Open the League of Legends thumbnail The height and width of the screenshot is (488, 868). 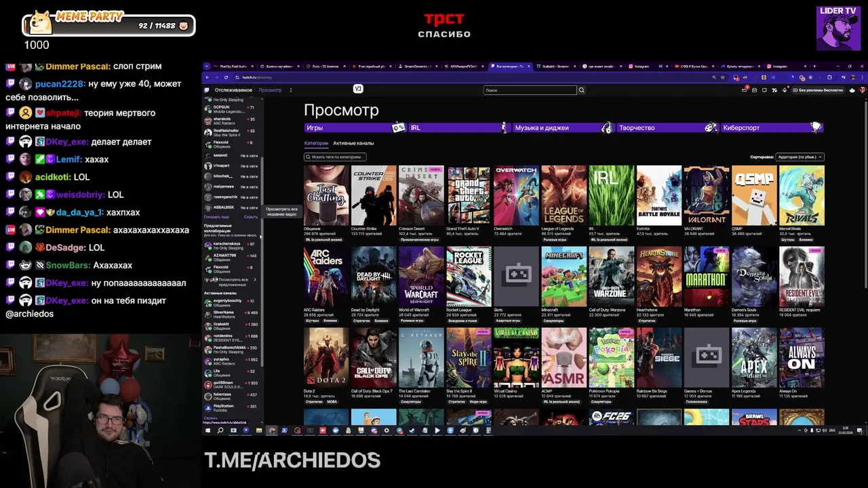click(564, 195)
